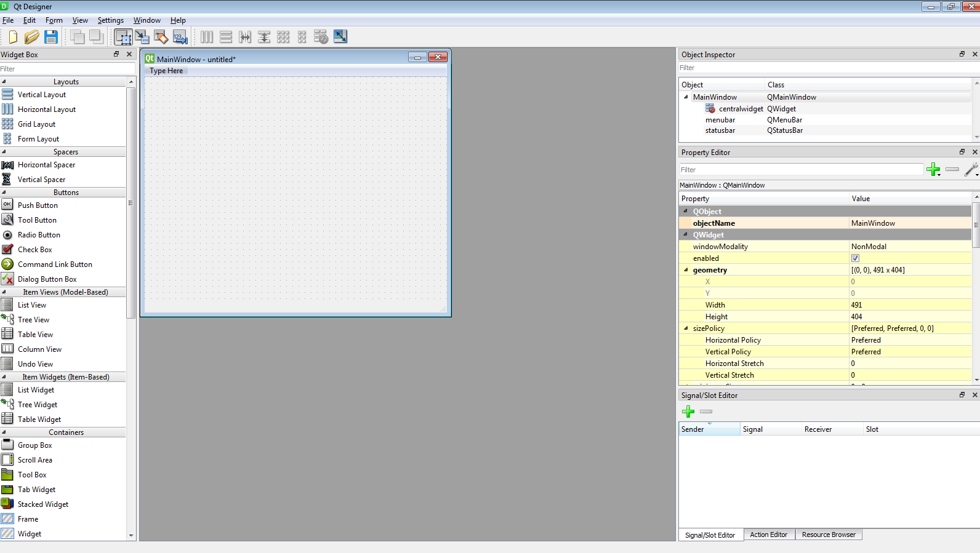The image size is (980, 553).
Task: Switch to the Action Editor tab
Action: tap(768, 535)
